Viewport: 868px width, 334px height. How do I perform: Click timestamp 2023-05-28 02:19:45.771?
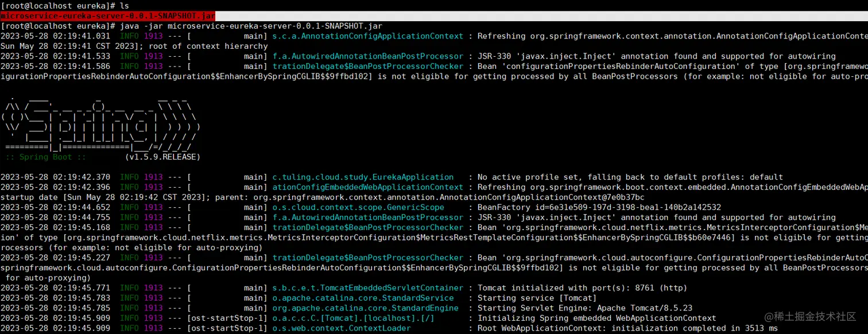coord(55,288)
